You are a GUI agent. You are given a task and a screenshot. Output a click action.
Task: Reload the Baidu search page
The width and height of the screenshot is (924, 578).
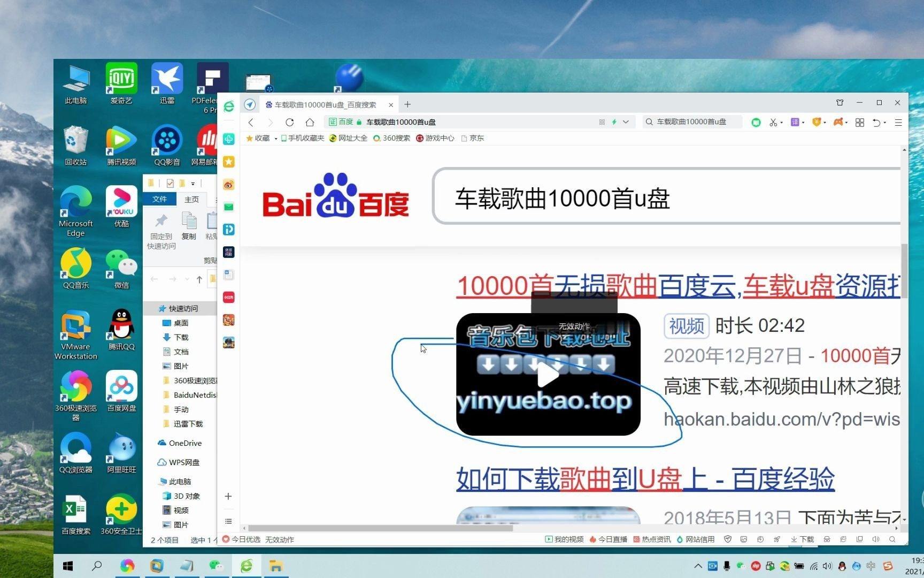289,122
